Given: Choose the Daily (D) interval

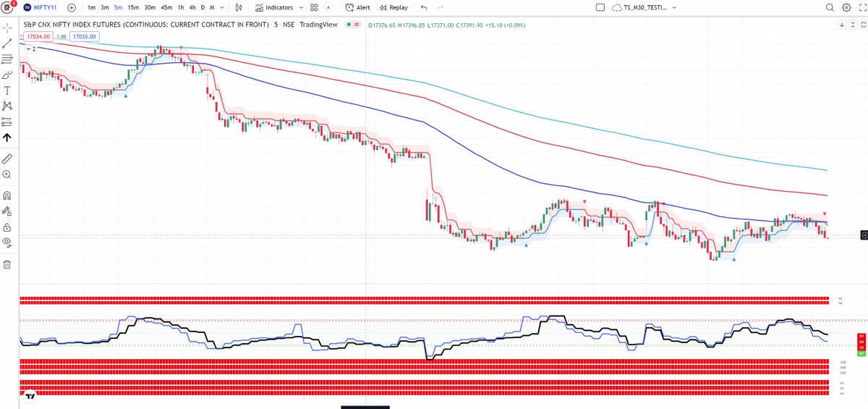Looking at the screenshot, I should (203, 7).
